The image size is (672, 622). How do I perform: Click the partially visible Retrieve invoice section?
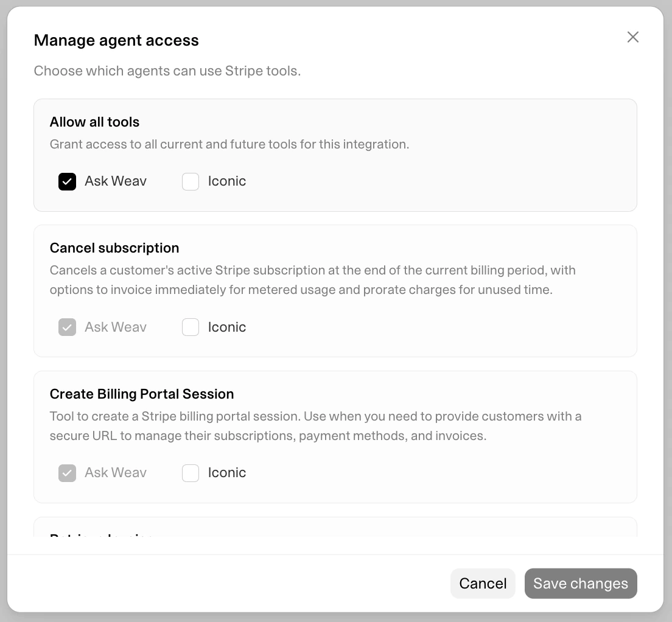click(100, 536)
